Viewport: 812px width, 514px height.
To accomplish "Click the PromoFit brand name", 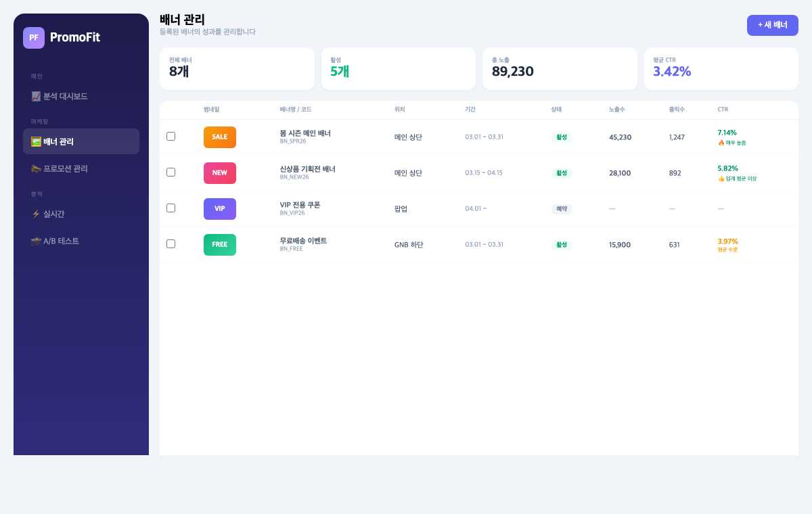I will tap(75, 38).
